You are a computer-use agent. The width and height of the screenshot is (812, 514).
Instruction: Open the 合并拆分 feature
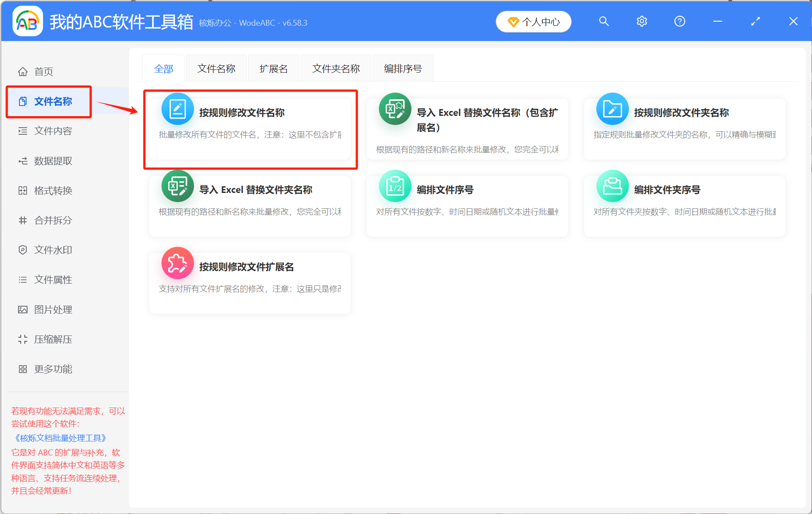(x=53, y=220)
